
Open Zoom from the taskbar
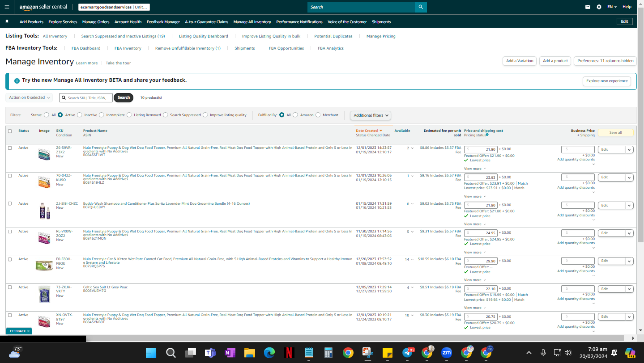[x=446, y=353]
